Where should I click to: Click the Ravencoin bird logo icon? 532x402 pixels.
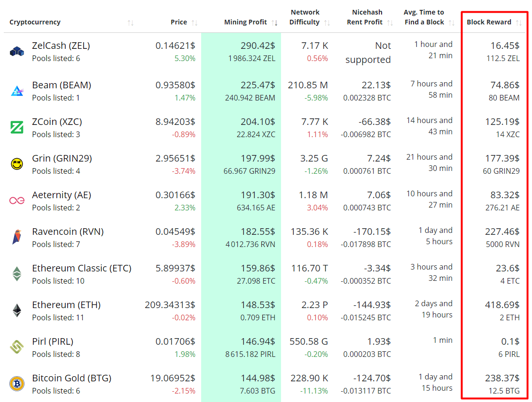[x=17, y=237]
